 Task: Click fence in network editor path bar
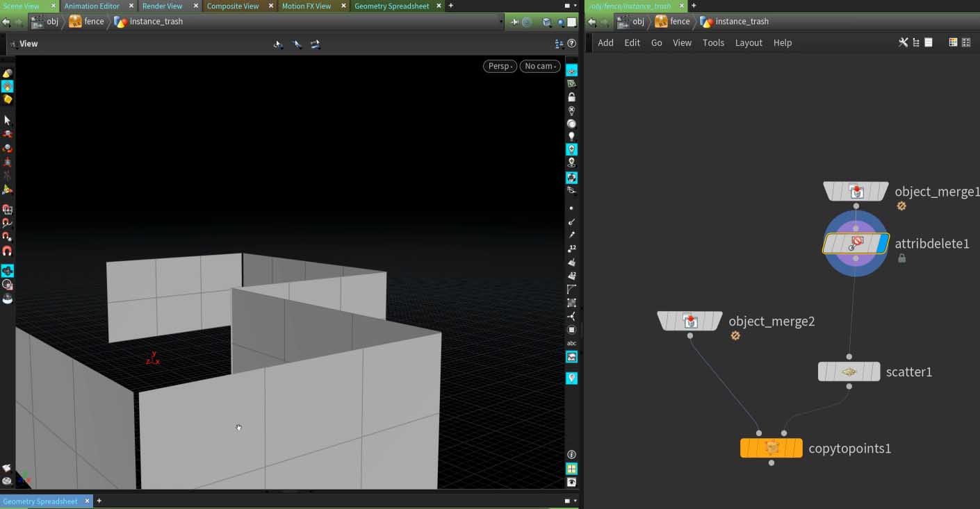679,22
